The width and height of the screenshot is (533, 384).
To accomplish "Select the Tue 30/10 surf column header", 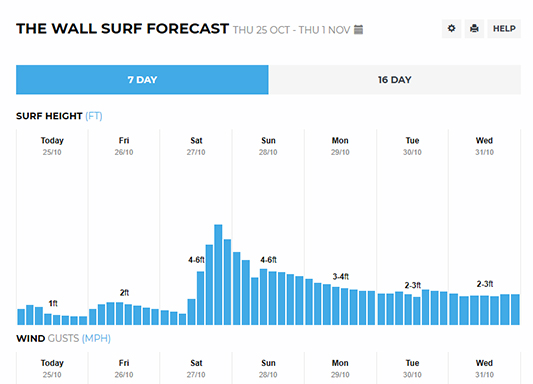I will [412, 146].
